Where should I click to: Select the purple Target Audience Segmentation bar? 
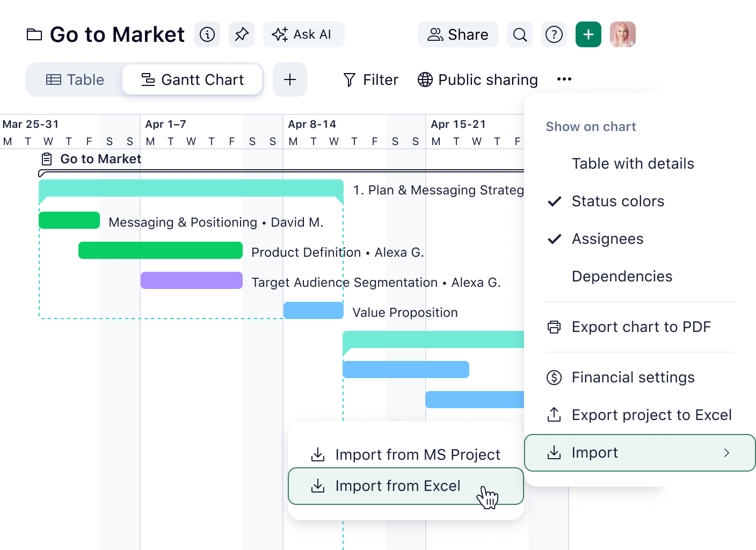tap(192, 280)
